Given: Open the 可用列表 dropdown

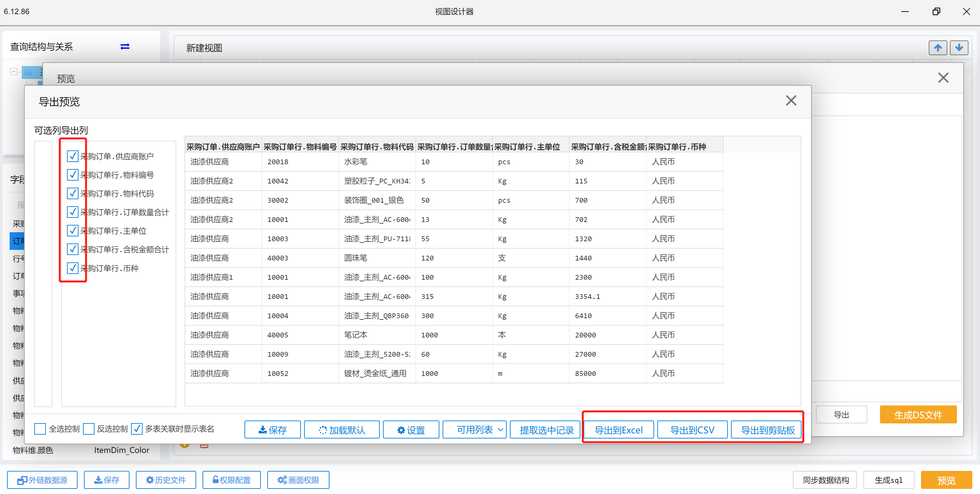Looking at the screenshot, I should (474, 430).
